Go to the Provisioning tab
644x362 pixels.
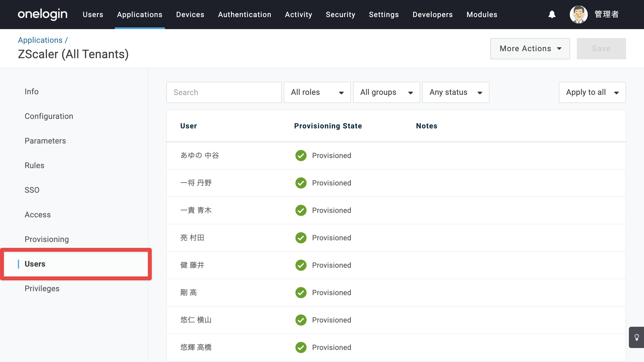47,239
